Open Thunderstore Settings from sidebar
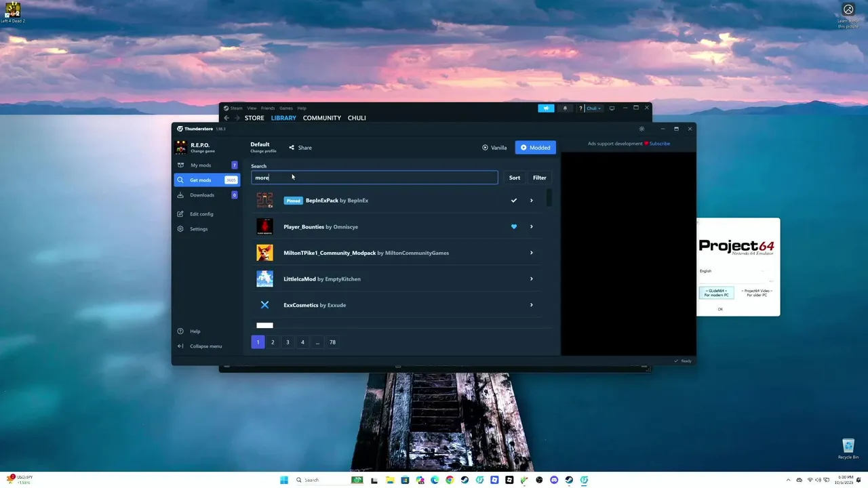This screenshot has width=868, height=488. click(x=199, y=229)
